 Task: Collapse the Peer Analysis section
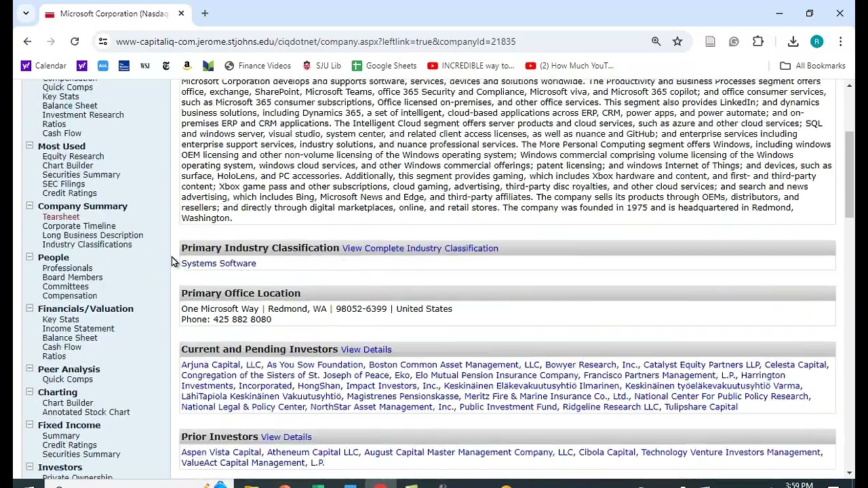pos(29,368)
